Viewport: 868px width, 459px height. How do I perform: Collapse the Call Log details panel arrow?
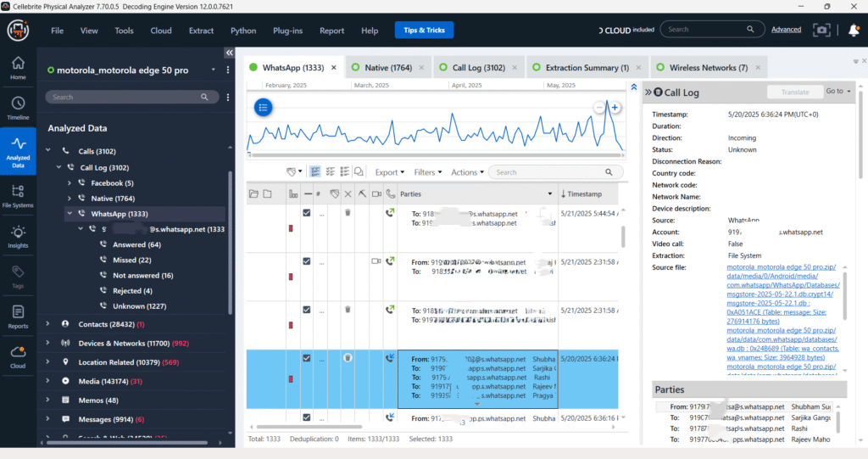point(648,92)
